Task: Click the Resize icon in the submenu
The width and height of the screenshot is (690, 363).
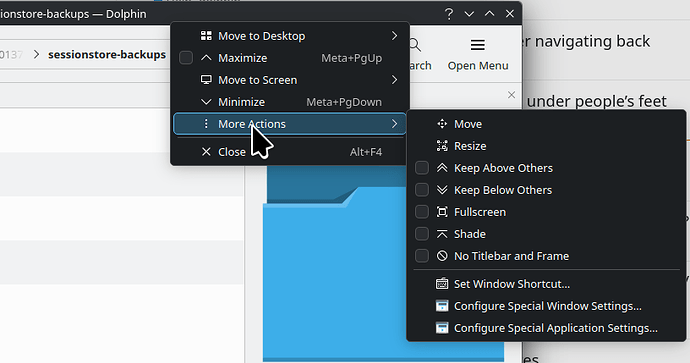Action: pos(442,146)
